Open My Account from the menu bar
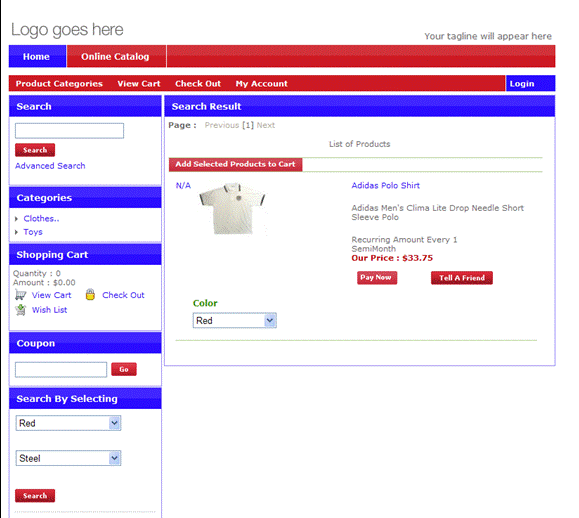Viewport: 579px width, 518px height. point(261,84)
